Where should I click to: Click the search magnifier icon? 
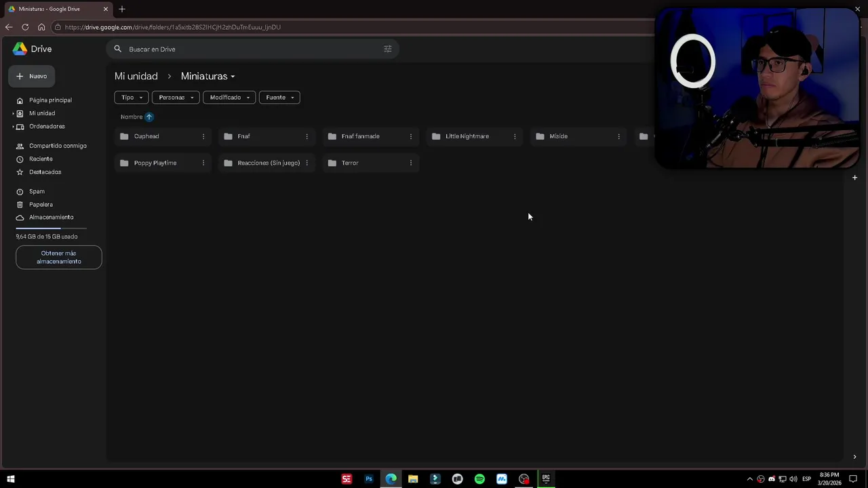pyautogui.click(x=117, y=49)
